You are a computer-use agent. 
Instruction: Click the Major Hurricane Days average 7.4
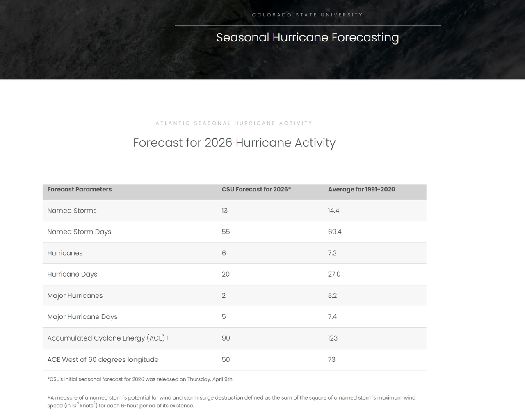(332, 317)
